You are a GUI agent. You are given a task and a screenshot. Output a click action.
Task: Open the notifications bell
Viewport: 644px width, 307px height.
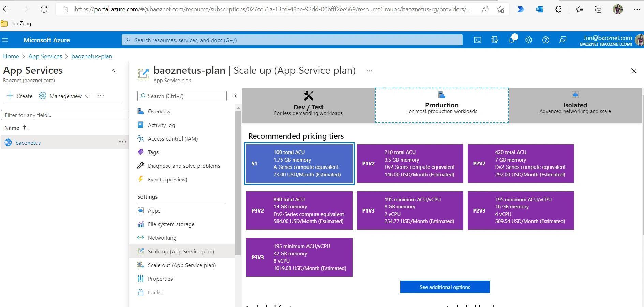tap(511, 40)
